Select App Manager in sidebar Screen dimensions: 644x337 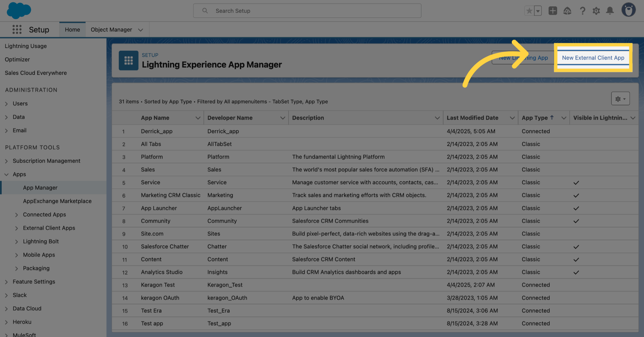point(40,188)
